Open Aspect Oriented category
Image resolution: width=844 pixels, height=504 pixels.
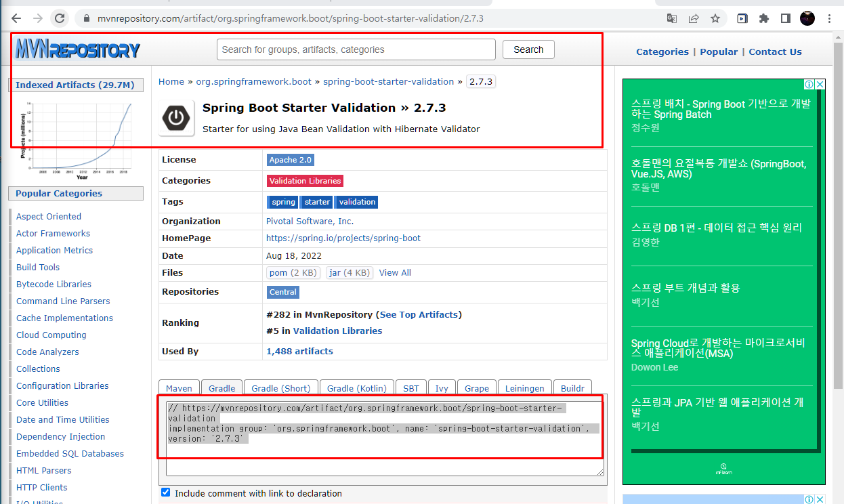(x=49, y=216)
